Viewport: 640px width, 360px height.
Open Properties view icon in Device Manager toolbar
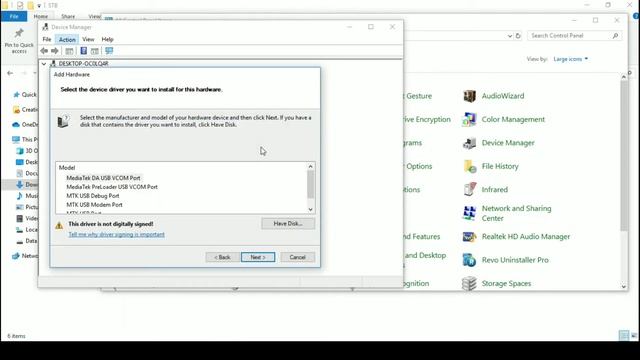click(69, 51)
